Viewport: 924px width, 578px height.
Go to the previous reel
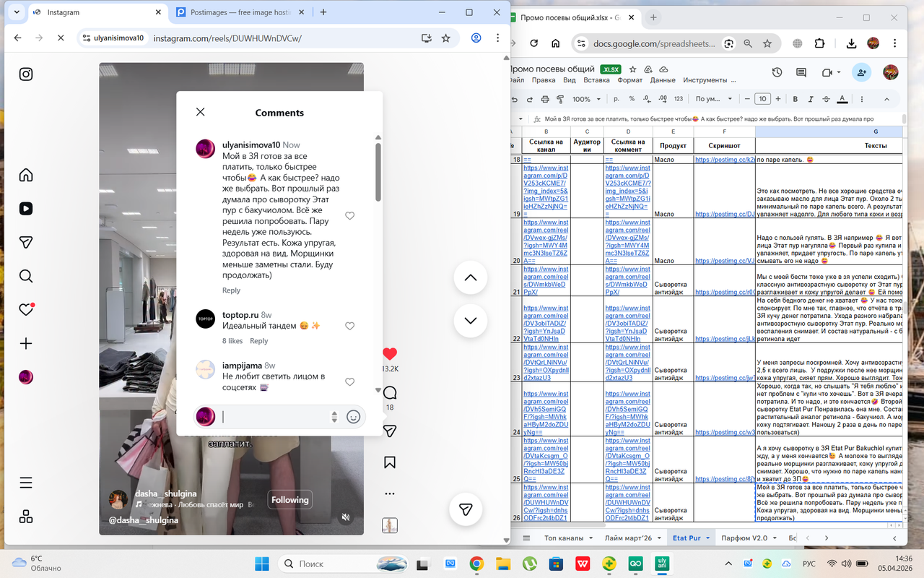coord(471,277)
